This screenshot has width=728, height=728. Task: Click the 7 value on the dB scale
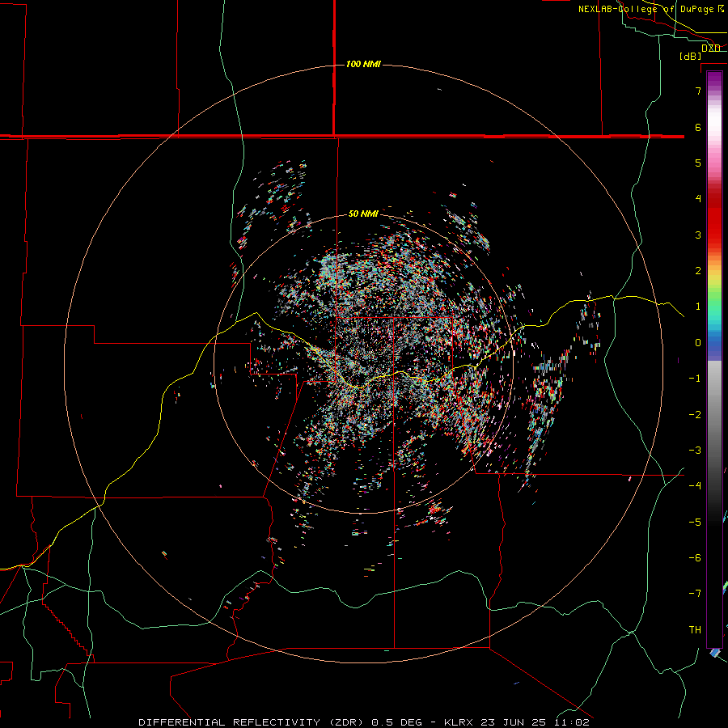698,91
